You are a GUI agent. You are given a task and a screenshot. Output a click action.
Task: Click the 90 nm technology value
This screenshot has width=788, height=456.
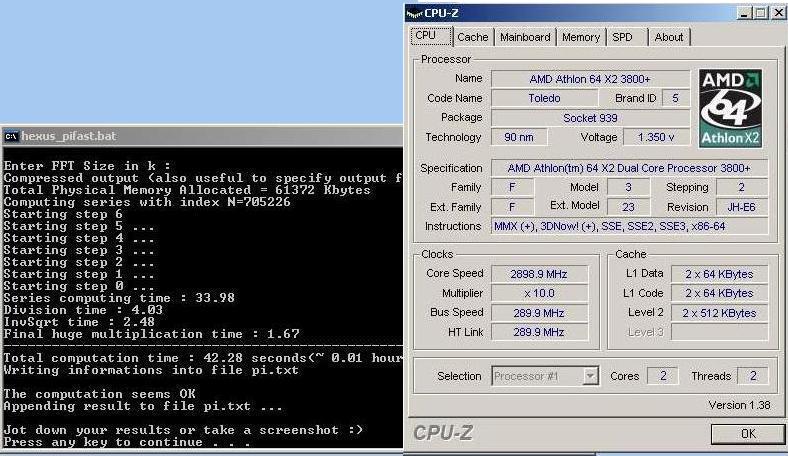(519, 137)
